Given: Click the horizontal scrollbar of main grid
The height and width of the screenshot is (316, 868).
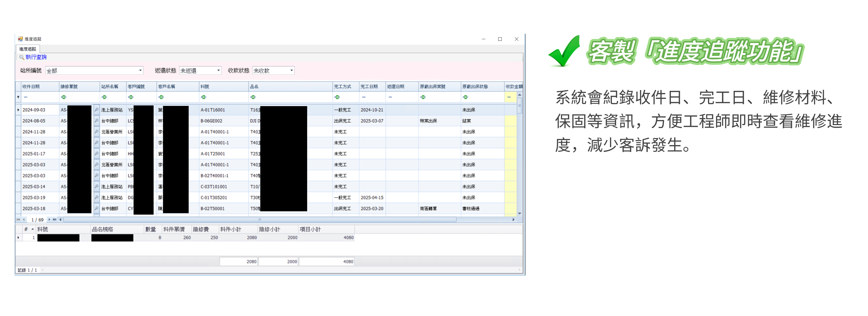Looking at the screenshot, I should coord(260,220).
